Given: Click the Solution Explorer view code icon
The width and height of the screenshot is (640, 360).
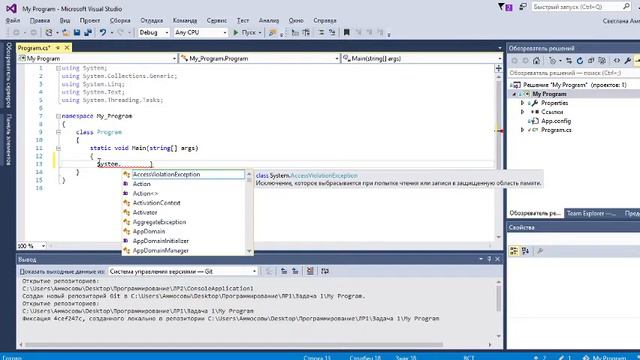Looking at the screenshot, I should [617, 61].
